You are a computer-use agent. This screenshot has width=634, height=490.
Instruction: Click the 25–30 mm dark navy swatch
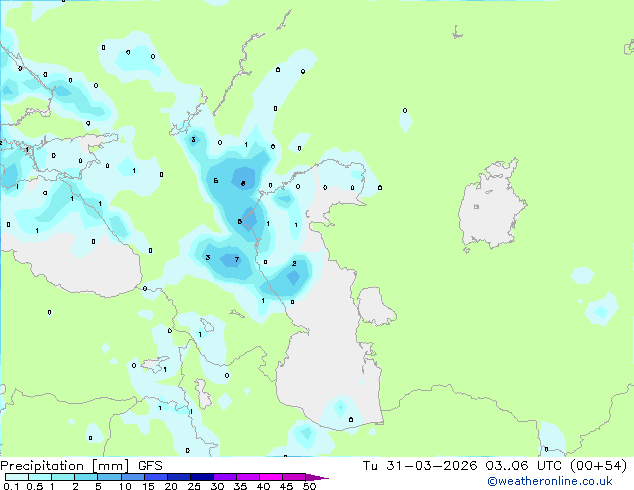click(201, 477)
